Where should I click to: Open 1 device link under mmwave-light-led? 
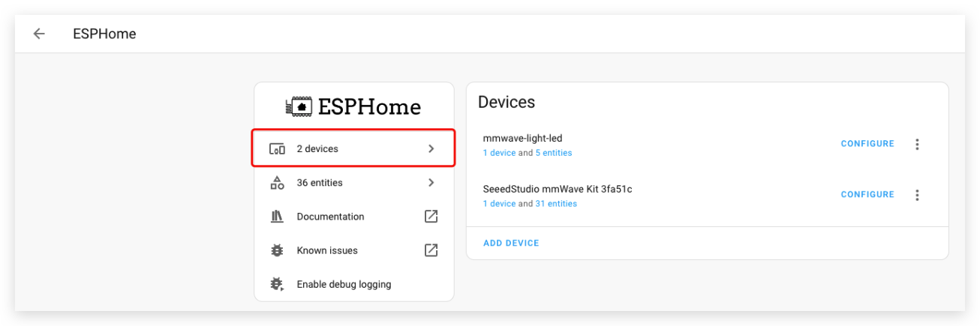(x=499, y=153)
